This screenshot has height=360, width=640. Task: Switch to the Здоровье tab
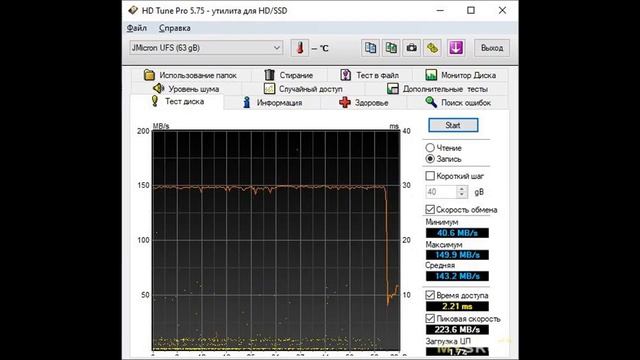coord(364,102)
